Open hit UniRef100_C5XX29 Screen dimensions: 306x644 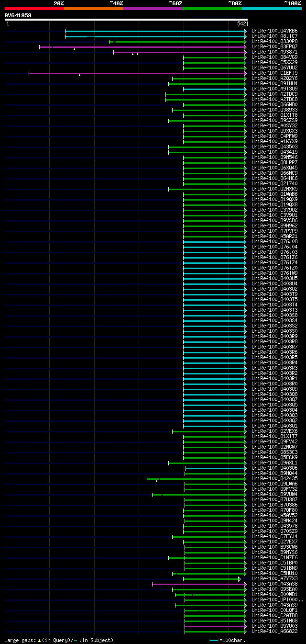274,63
